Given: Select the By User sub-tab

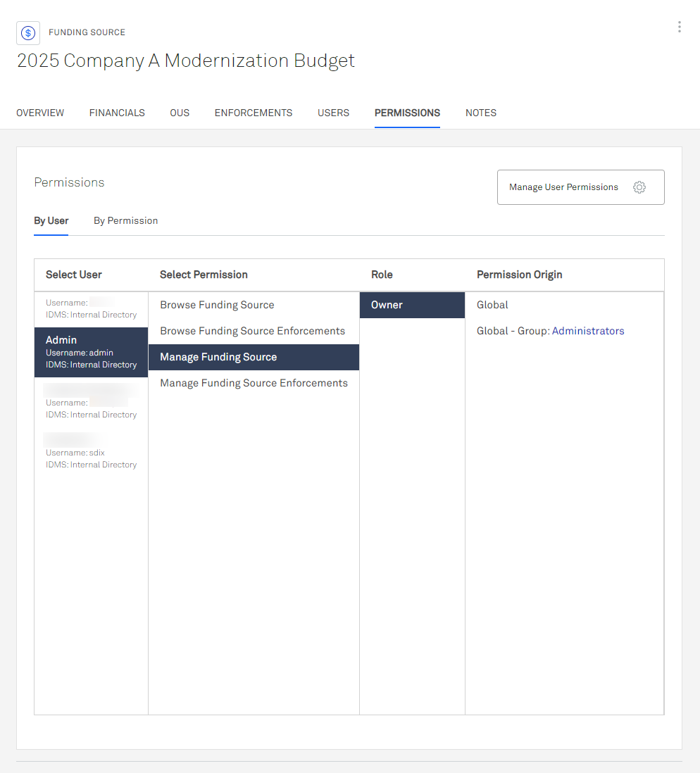Looking at the screenshot, I should coord(51,221).
